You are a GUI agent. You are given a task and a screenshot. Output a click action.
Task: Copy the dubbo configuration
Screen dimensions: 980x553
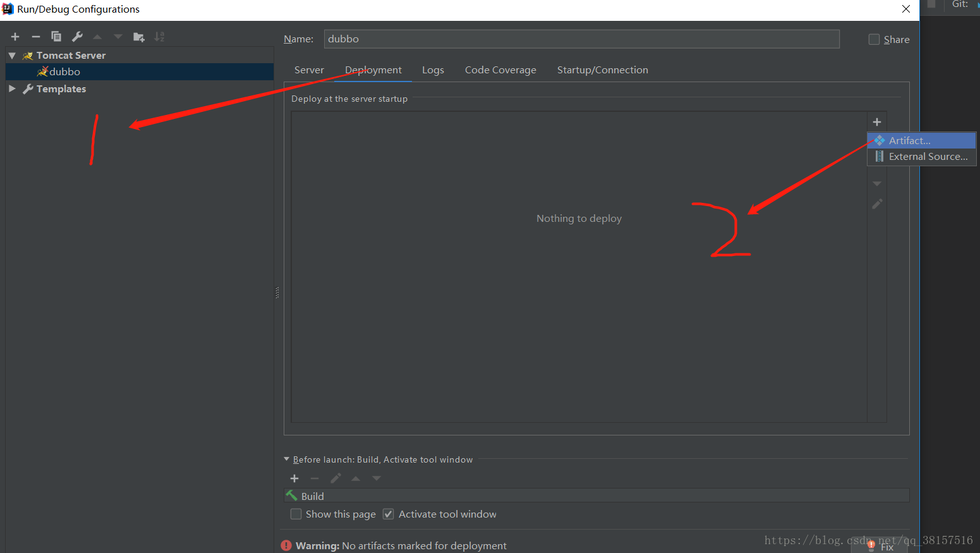(56, 36)
